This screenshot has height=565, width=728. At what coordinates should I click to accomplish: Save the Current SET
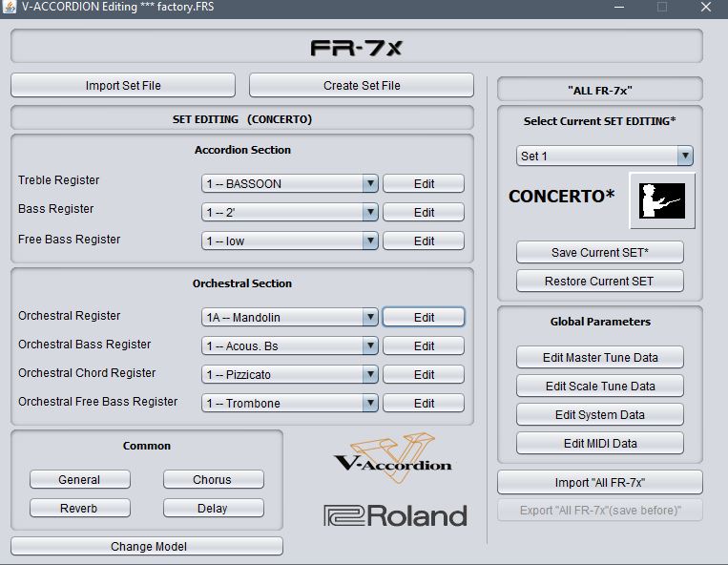pyautogui.click(x=600, y=252)
